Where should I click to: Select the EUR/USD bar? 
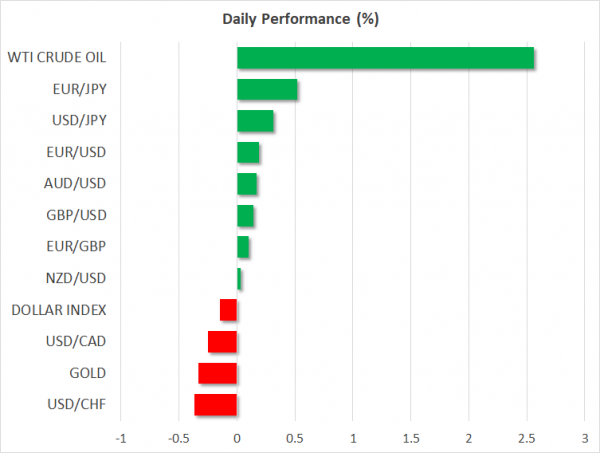click(248, 153)
